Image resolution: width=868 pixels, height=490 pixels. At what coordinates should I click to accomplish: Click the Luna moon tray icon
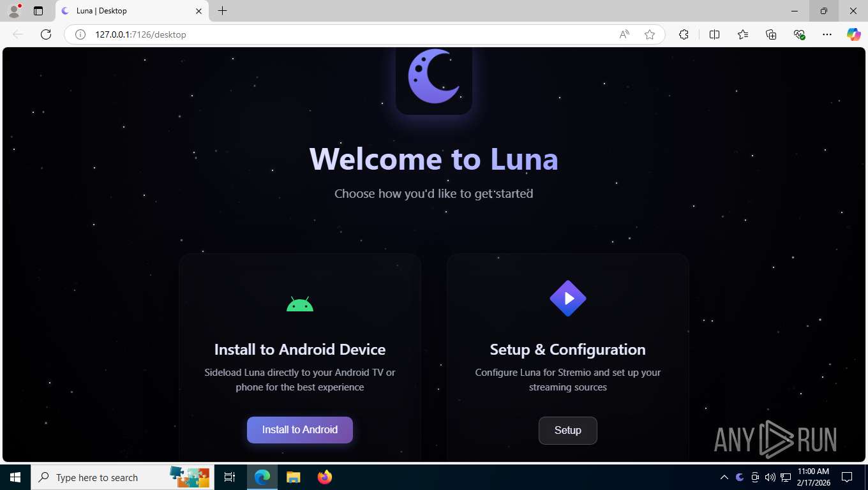[x=740, y=477]
